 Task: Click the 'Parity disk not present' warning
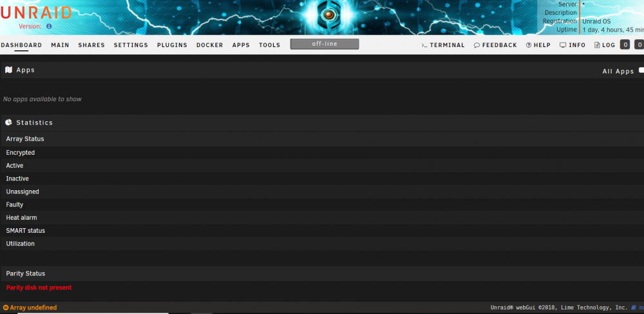39,288
